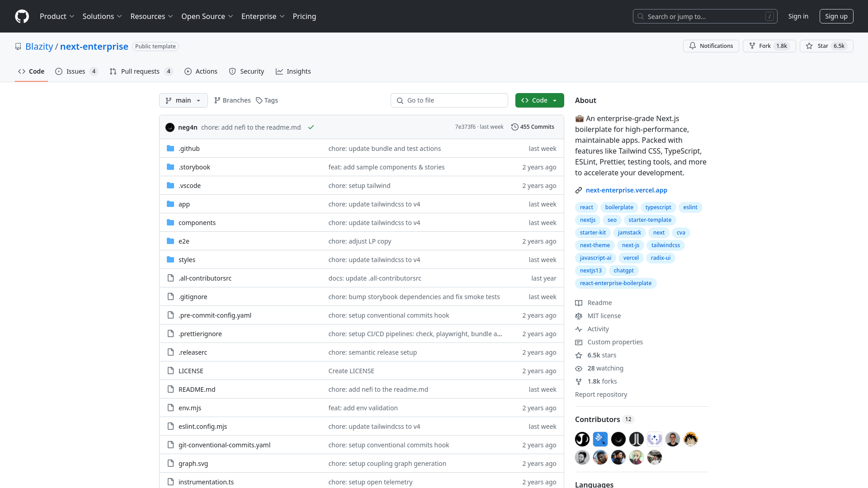Open the 455 Commits history icon

(x=514, y=127)
